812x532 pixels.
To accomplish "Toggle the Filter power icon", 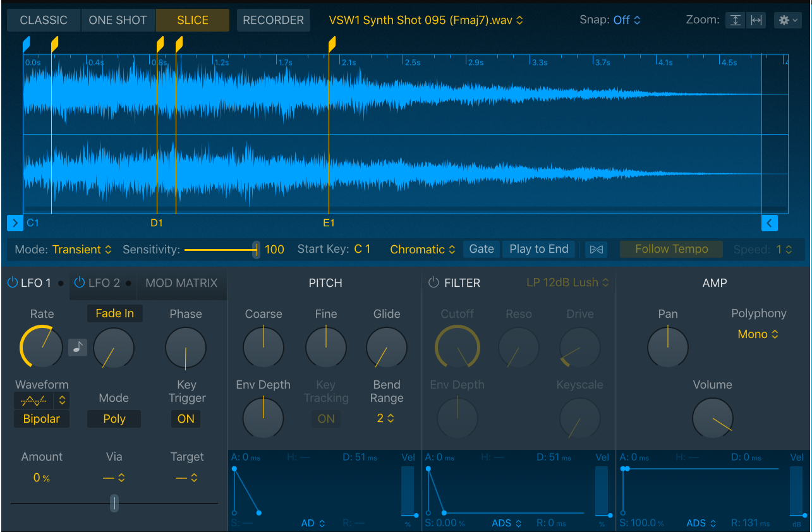I will (433, 283).
